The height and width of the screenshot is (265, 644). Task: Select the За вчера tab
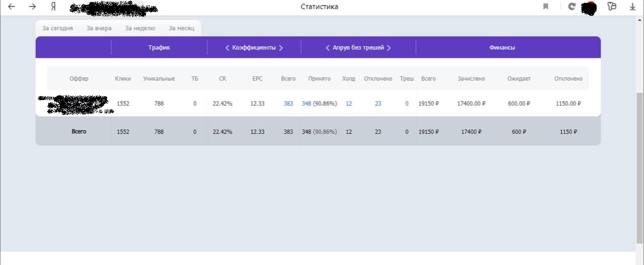coord(99,28)
